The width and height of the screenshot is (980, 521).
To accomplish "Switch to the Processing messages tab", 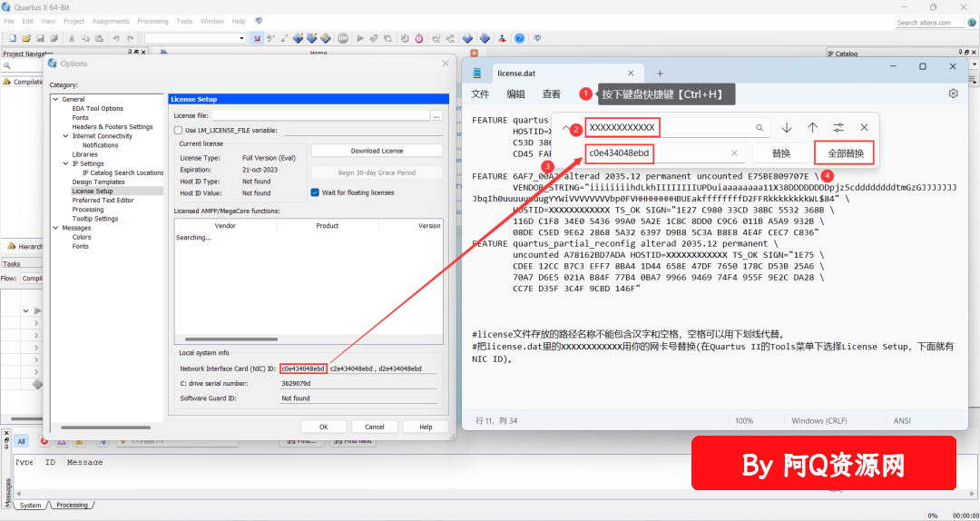I will tap(72, 505).
